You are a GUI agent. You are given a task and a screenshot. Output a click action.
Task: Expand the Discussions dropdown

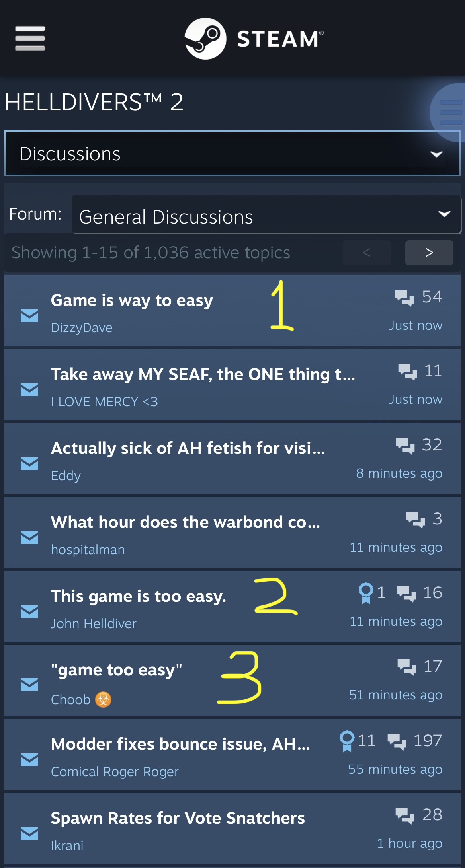232,153
